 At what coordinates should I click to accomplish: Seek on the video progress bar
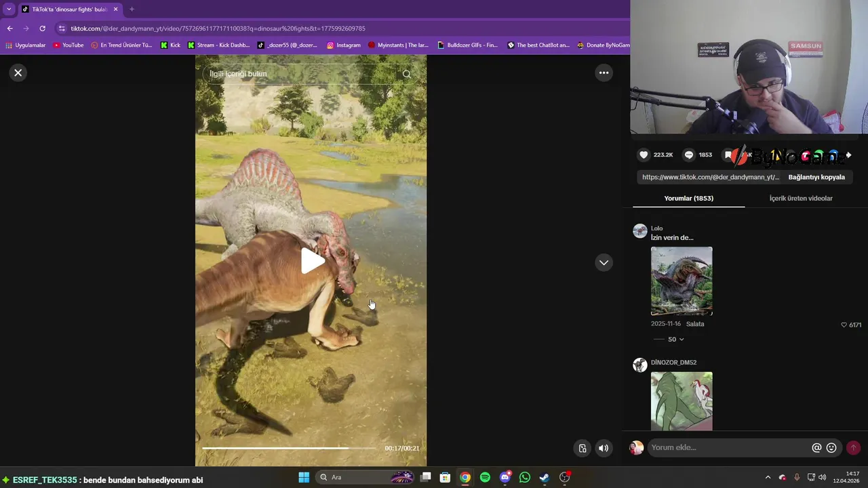click(x=288, y=448)
